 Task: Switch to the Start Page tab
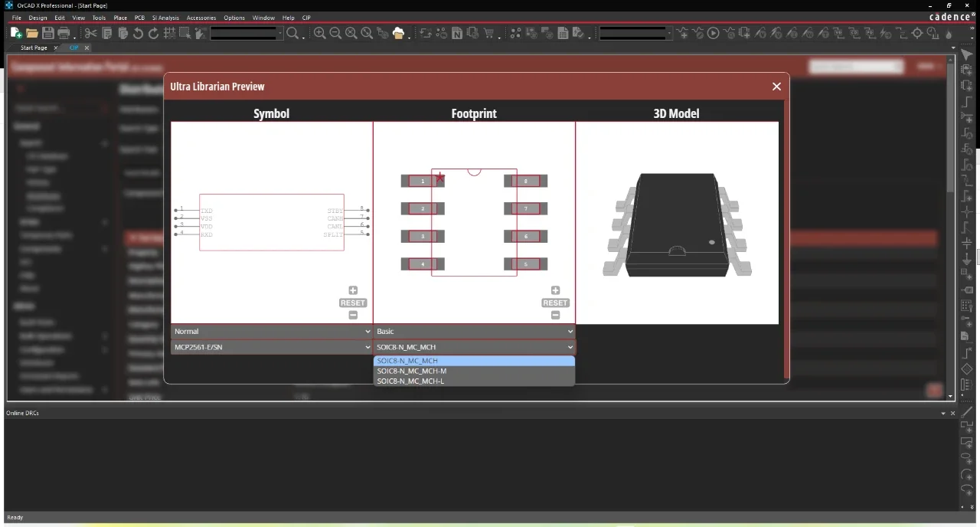click(x=34, y=47)
